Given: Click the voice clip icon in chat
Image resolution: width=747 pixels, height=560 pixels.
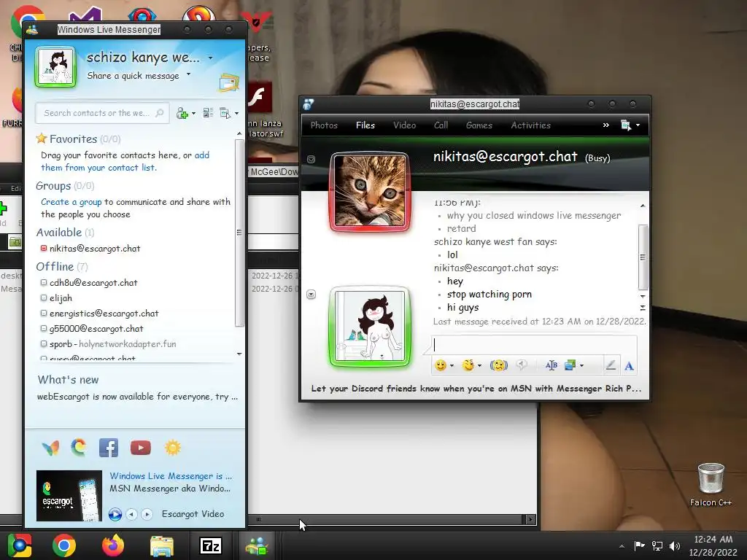Looking at the screenshot, I should [x=522, y=365].
